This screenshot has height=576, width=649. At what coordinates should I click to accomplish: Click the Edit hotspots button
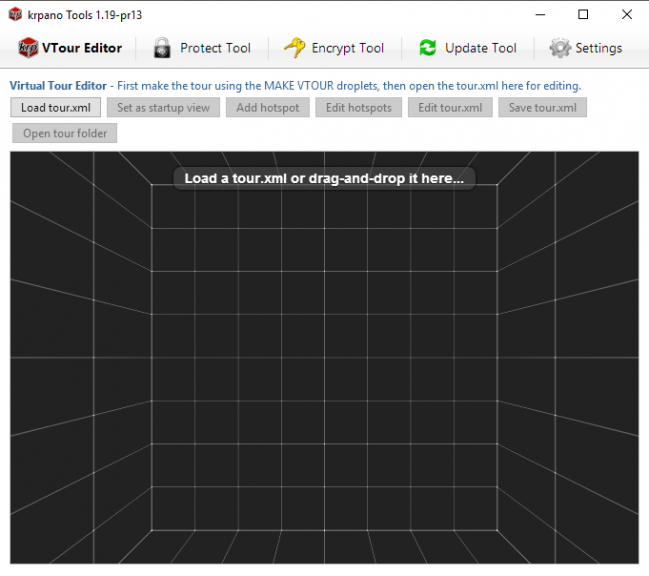tap(358, 108)
